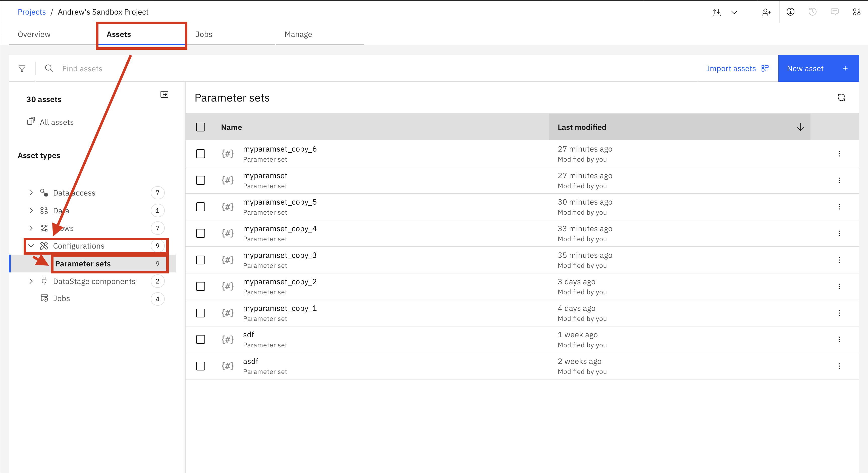
Task: Collapse the Configurations tree node
Action: pyautogui.click(x=31, y=246)
